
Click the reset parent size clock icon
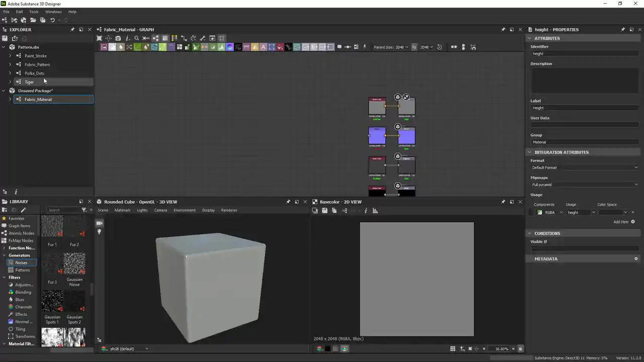439,47
